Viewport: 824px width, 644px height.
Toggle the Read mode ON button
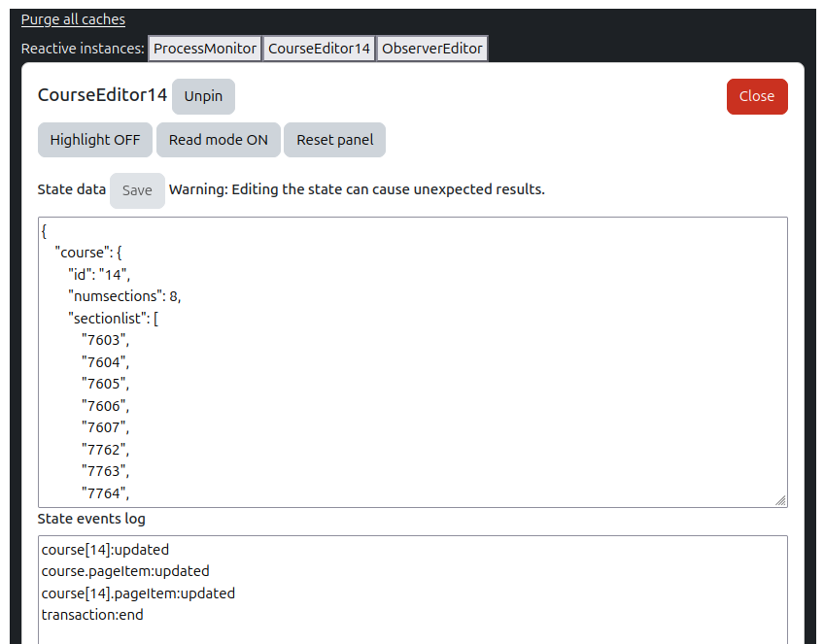point(218,140)
